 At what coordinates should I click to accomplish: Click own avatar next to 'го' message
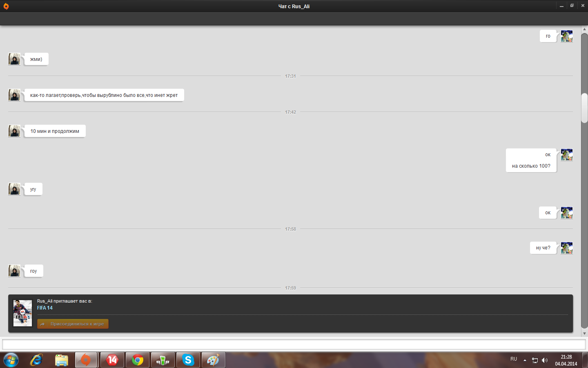567,36
